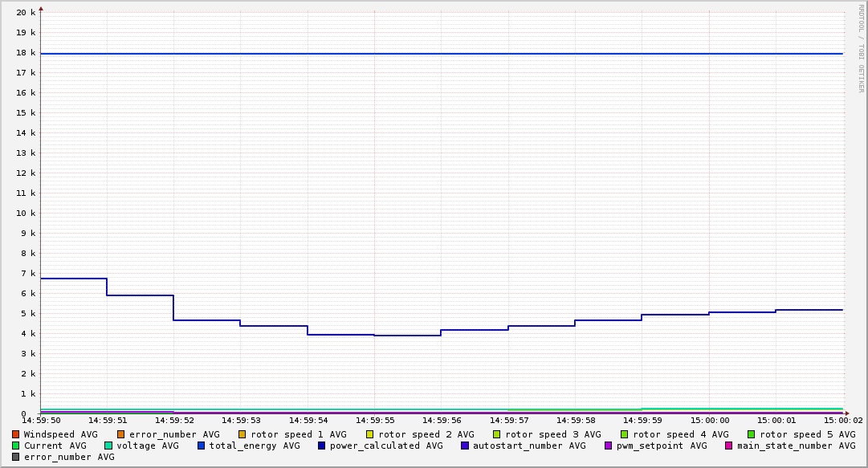Click the purple pwm_setpoint AVG swatch
Image resolution: width=868 pixels, height=468 pixels.
(608, 446)
